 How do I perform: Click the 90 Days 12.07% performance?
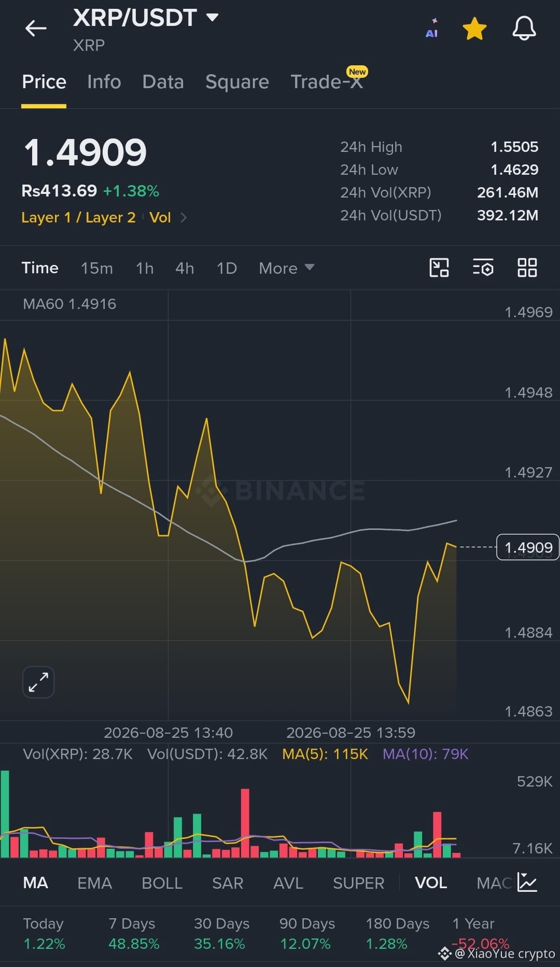click(307, 933)
